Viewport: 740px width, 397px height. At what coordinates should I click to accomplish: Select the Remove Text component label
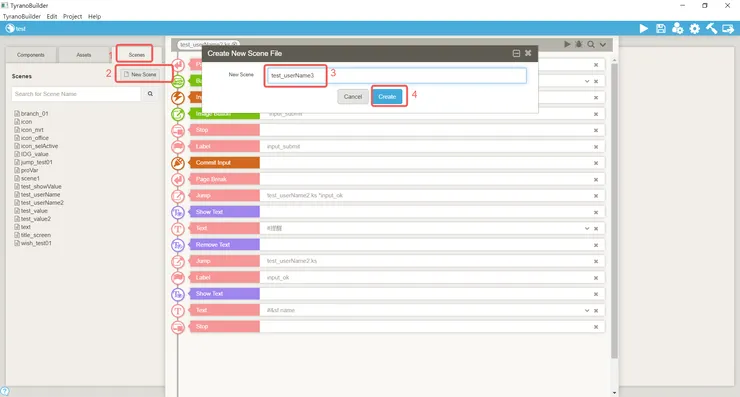click(x=225, y=245)
